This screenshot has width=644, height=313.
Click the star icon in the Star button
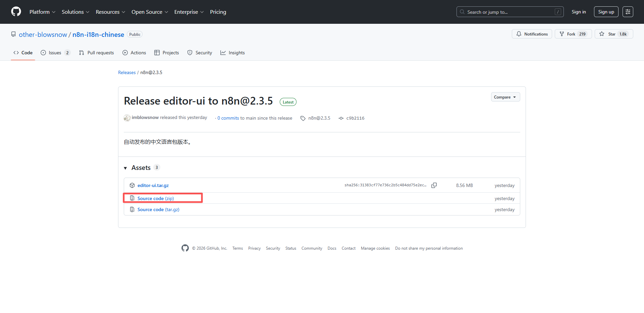coord(602,34)
